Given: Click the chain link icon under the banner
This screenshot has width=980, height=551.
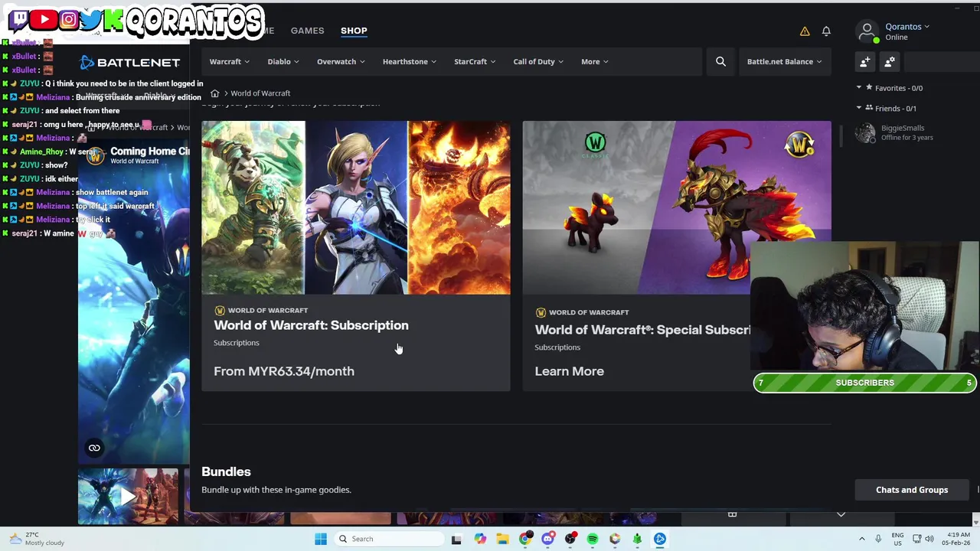Looking at the screenshot, I should 94,448.
